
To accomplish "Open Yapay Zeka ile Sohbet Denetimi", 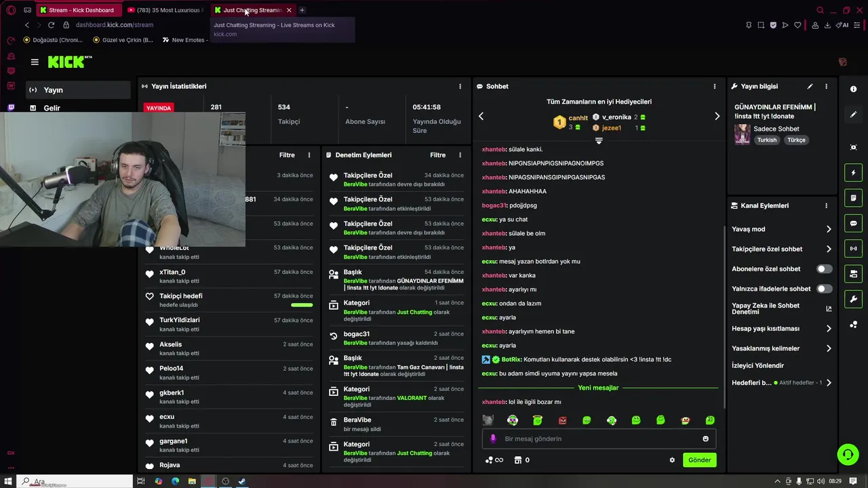I will click(782, 308).
